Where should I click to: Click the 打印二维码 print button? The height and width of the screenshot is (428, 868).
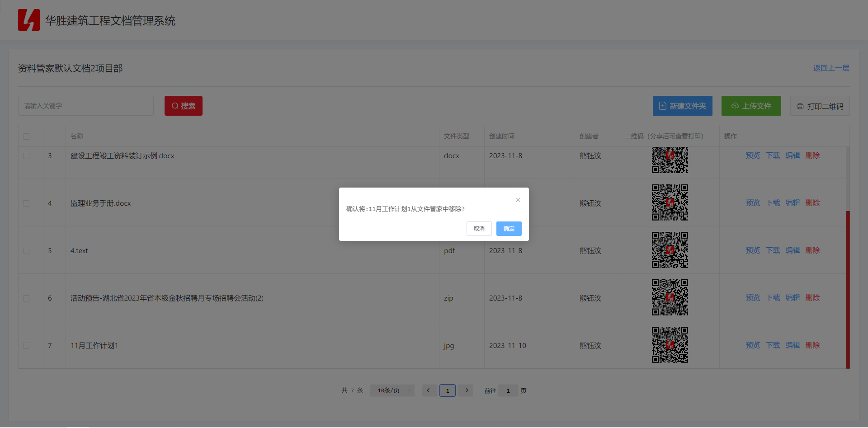(x=820, y=106)
